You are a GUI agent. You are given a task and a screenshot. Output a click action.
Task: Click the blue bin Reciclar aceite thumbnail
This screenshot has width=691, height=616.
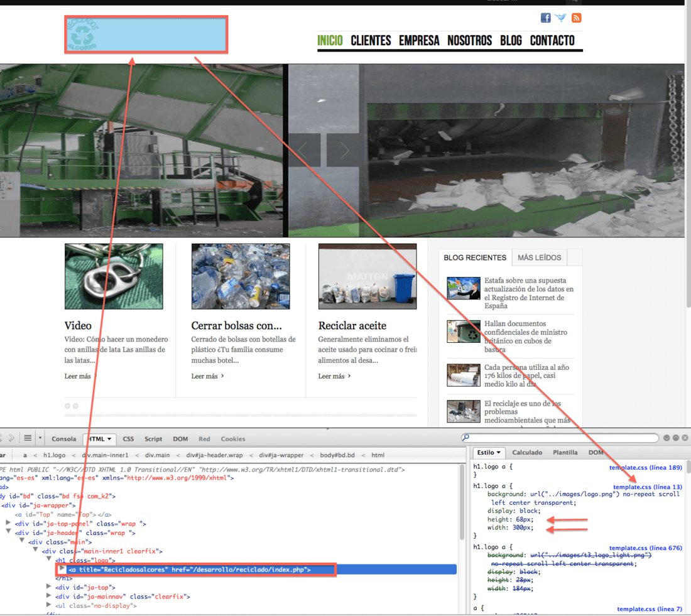click(367, 276)
